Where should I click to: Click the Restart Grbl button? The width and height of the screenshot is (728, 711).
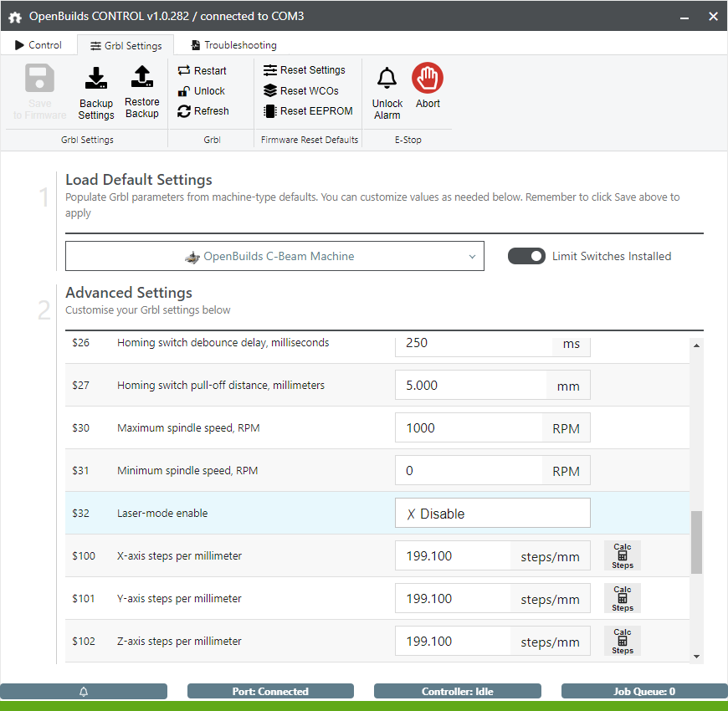202,70
